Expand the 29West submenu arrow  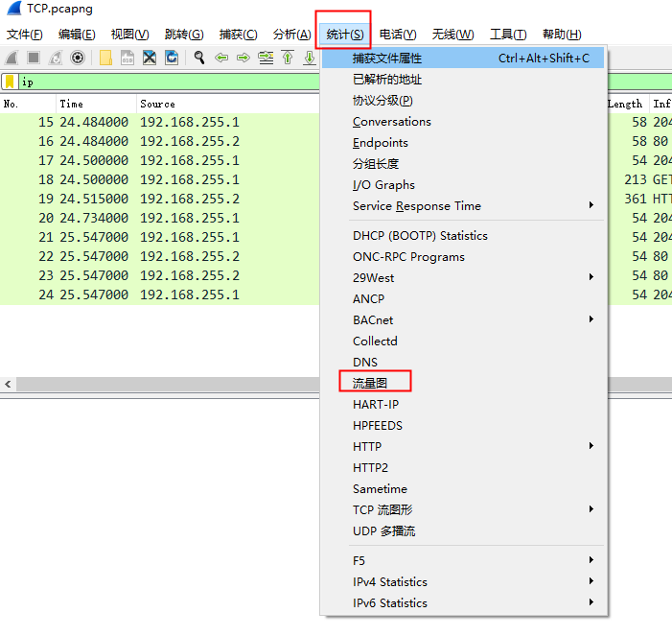click(591, 276)
